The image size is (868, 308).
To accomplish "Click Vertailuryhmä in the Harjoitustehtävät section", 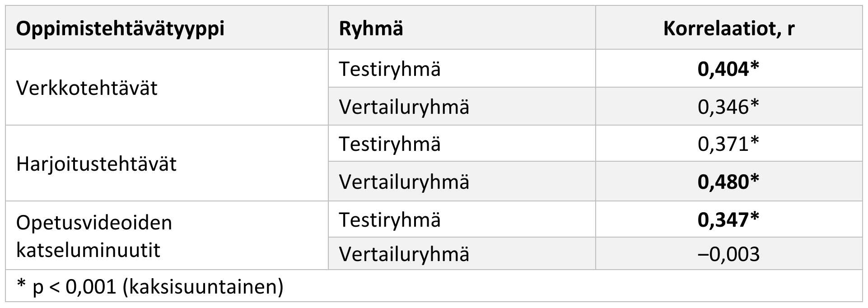I will click(x=404, y=182).
